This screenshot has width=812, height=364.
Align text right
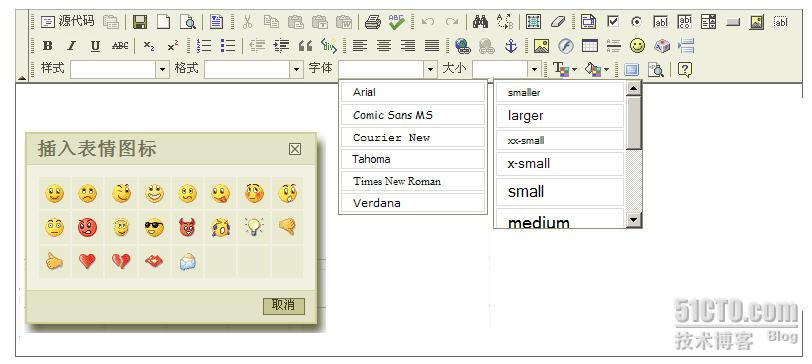coord(408,46)
